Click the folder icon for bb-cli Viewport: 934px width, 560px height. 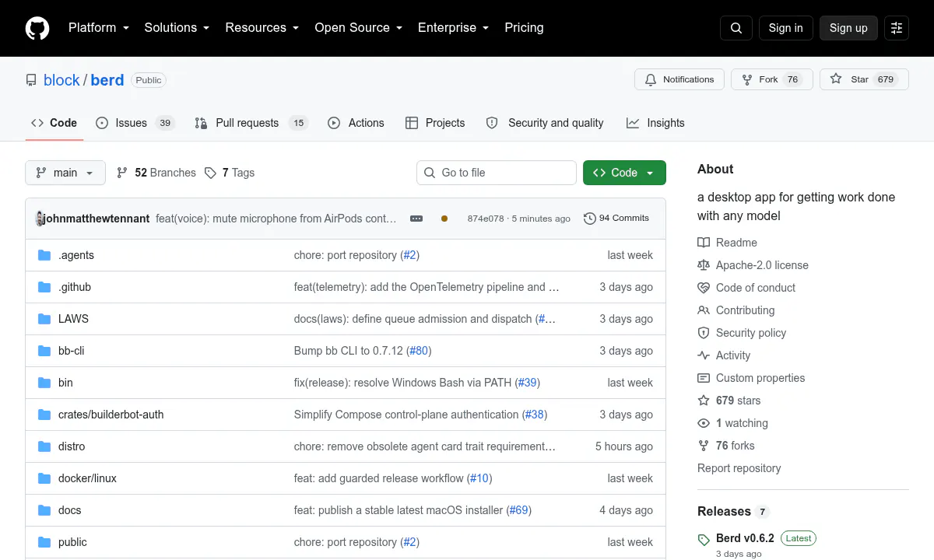click(44, 351)
